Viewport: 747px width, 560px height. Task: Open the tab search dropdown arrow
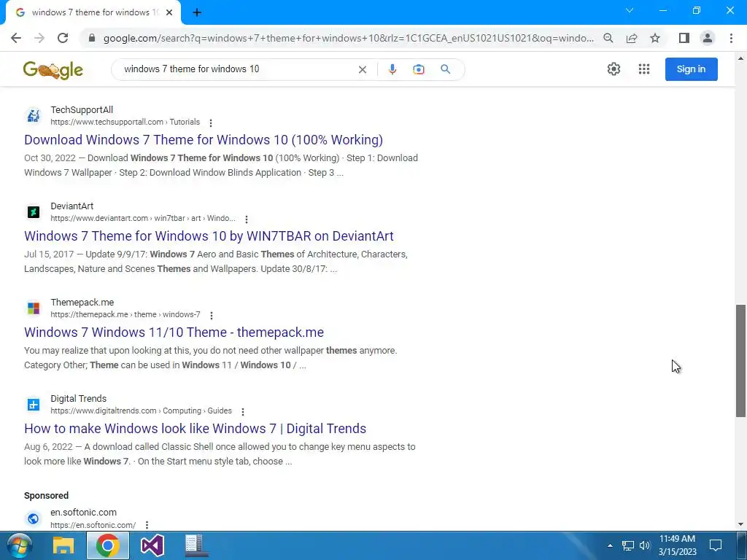(630, 10)
